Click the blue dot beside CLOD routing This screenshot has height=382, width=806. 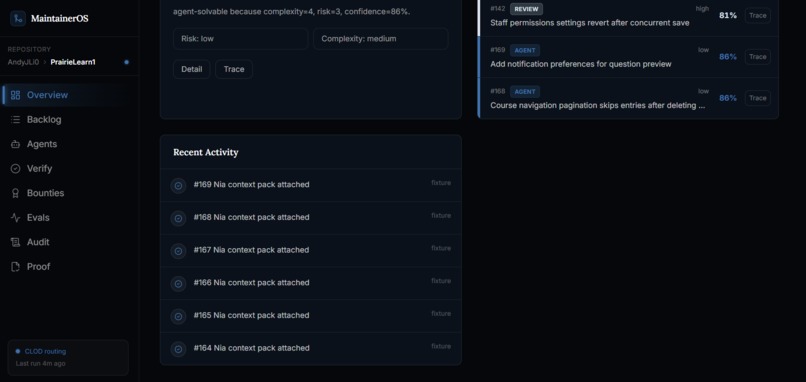[x=18, y=352]
